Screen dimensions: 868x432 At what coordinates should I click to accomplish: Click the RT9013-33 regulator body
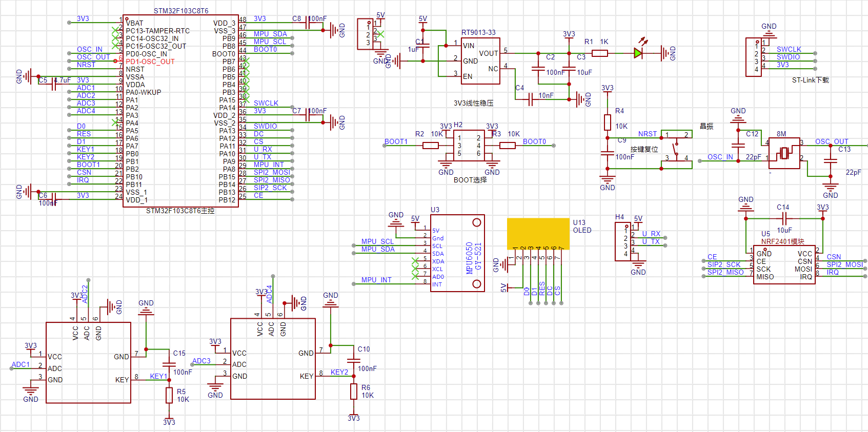[x=480, y=60]
